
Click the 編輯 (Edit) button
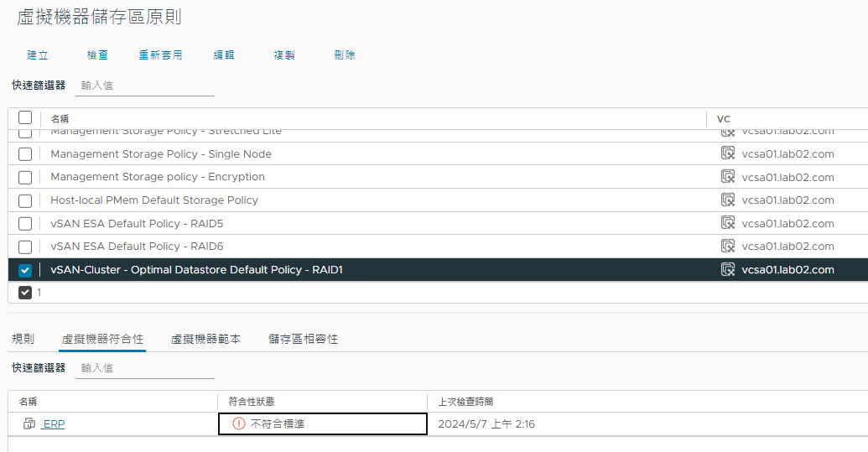(x=224, y=55)
